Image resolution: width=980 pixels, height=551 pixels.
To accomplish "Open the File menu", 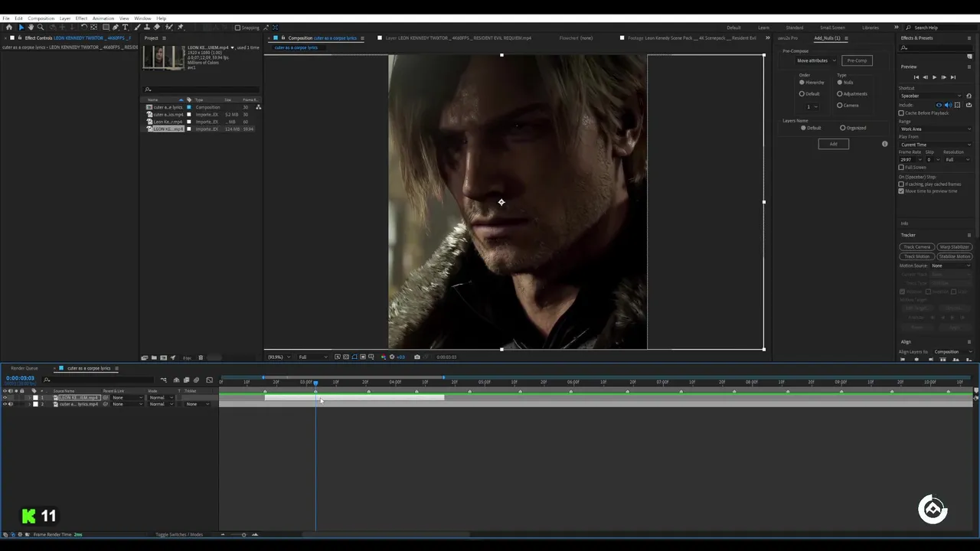I will (6, 18).
